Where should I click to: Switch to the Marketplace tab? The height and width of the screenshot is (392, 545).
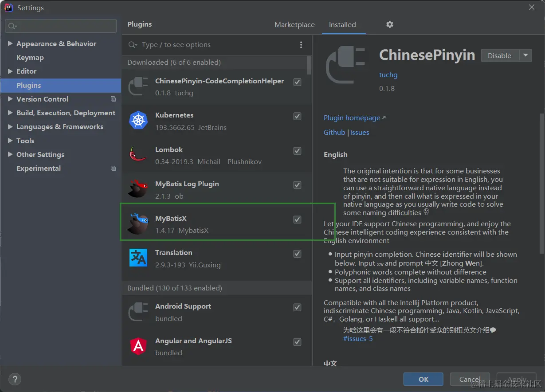click(294, 25)
